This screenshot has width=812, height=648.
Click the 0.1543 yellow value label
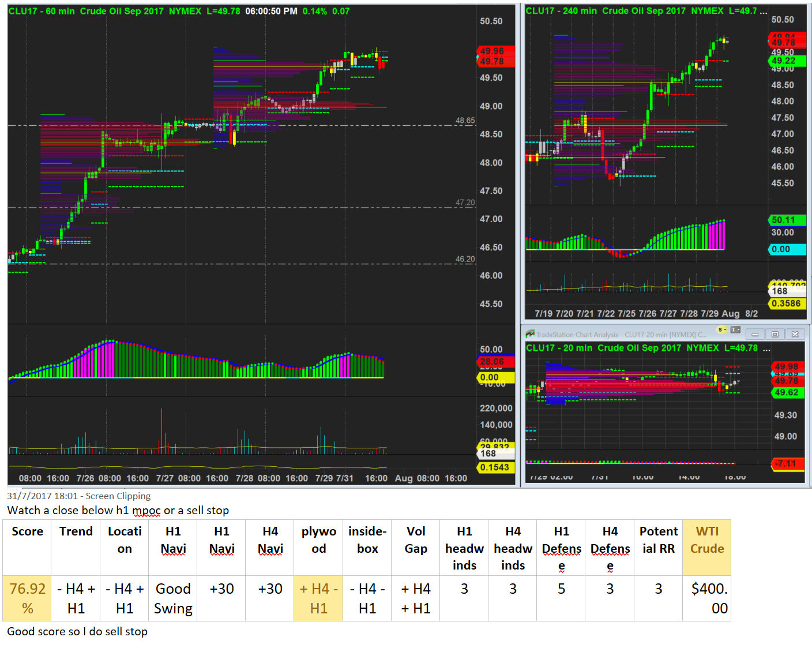click(x=496, y=467)
